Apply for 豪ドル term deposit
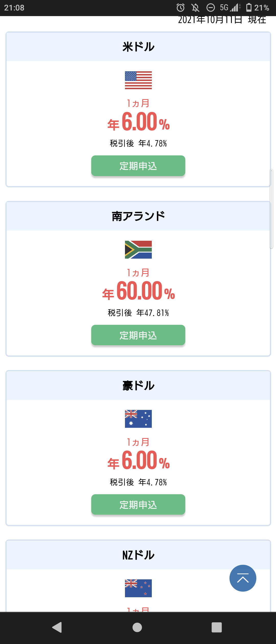Viewport: 276px width, 644px height. pyautogui.click(x=138, y=504)
